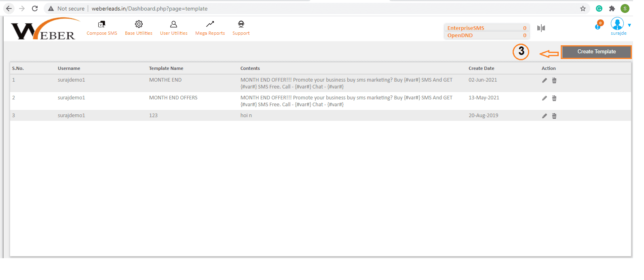The height and width of the screenshot is (280, 644).
Task: Click the mirror-flip icon beside balance panel
Action: point(541,28)
